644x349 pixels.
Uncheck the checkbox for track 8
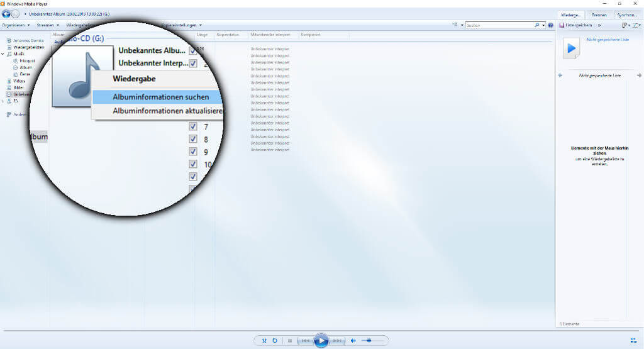coord(192,139)
